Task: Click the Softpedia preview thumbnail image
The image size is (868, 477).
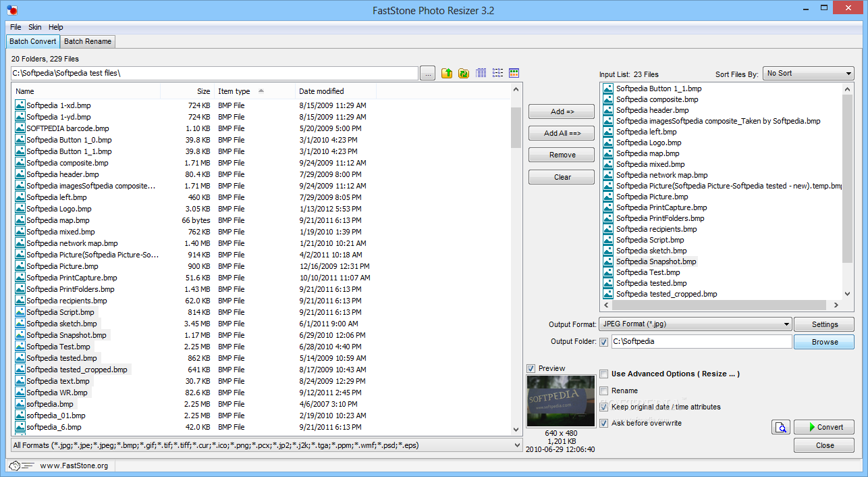Action: pos(561,401)
